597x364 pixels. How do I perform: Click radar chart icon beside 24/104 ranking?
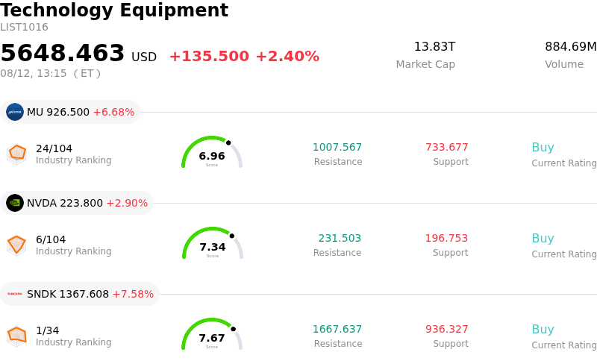(x=16, y=154)
